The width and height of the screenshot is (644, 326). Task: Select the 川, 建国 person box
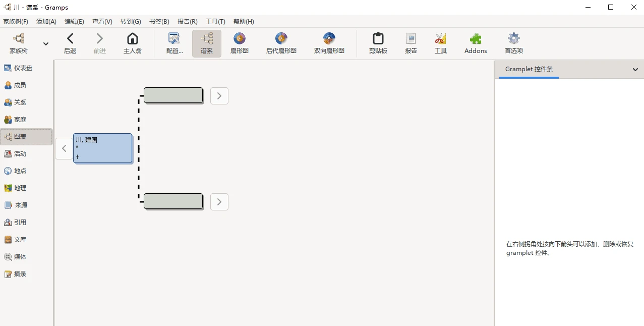point(102,148)
